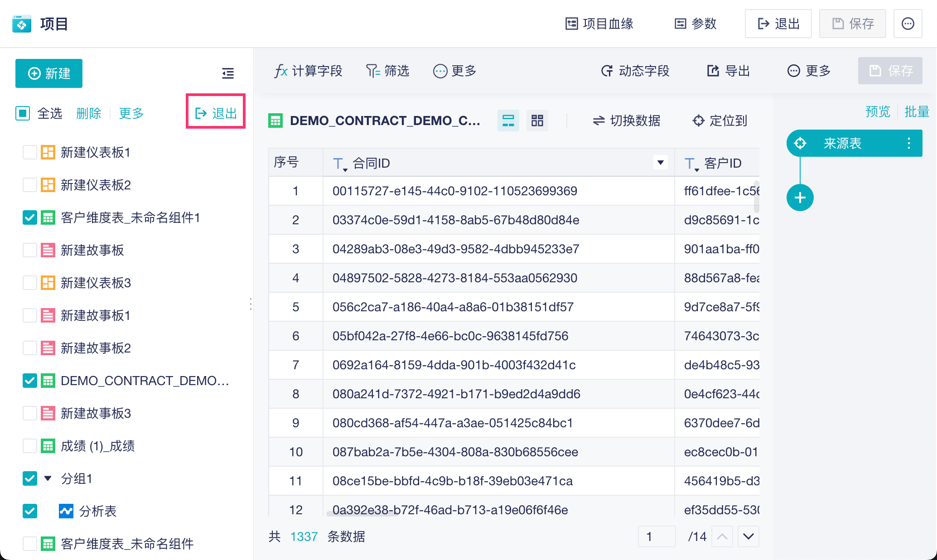
Task: Open the 合同ID column dropdown arrow
Action: (660, 162)
